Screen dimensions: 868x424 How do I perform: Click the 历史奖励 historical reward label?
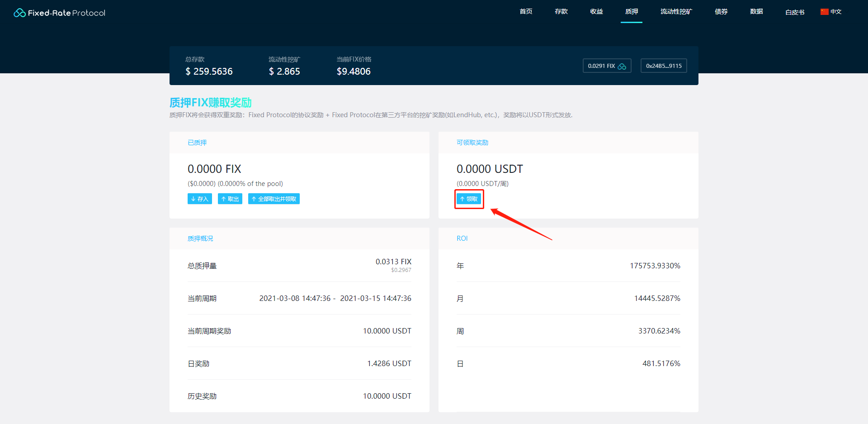[x=202, y=396]
